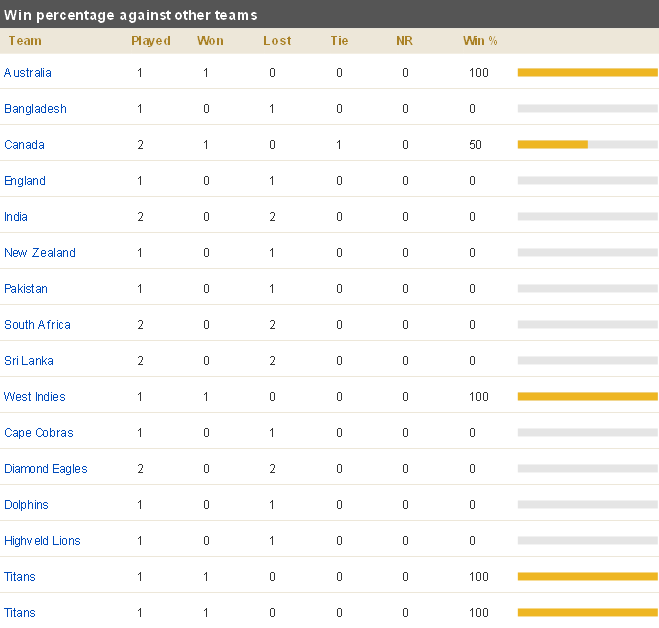Image resolution: width=659 pixels, height=628 pixels.
Task: Click Bangladesh's empty win percentage bar
Action: pyautogui.click(x=588, y=109)
